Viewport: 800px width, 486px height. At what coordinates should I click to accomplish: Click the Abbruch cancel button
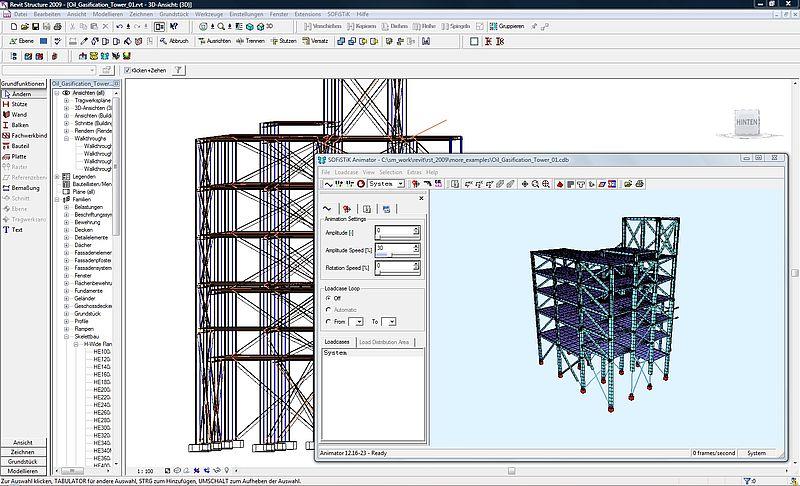click(172, 41)
